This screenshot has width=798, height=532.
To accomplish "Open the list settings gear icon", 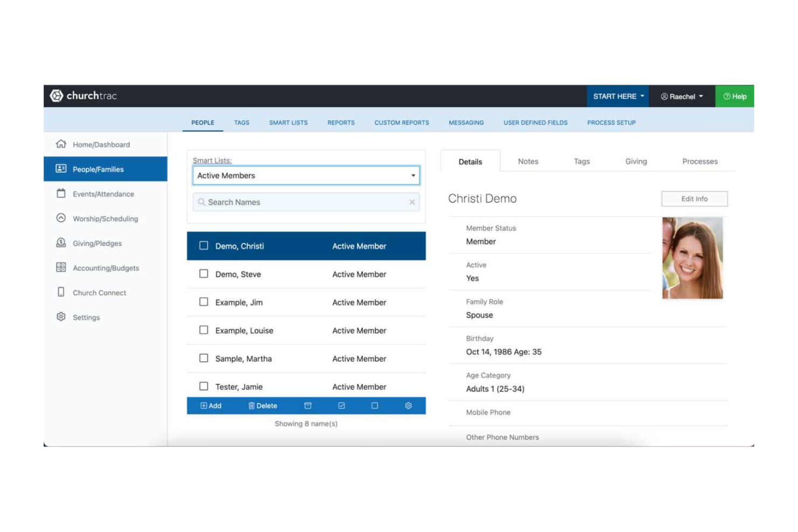I will tap(408, 405).
